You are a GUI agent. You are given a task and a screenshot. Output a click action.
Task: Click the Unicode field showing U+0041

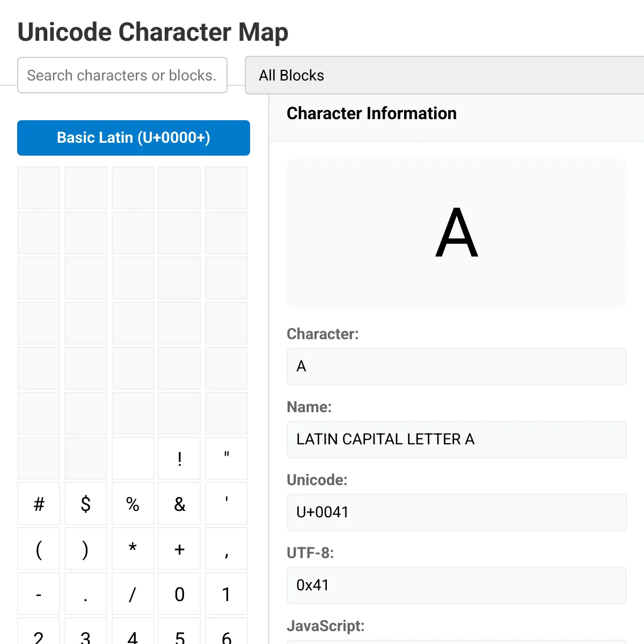456,513
